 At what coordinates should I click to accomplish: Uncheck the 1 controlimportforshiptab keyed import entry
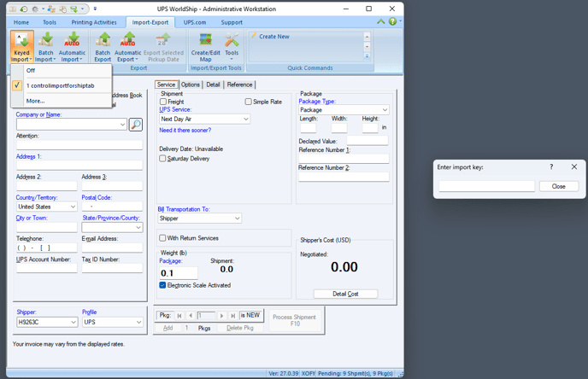[x=62, y=85]
